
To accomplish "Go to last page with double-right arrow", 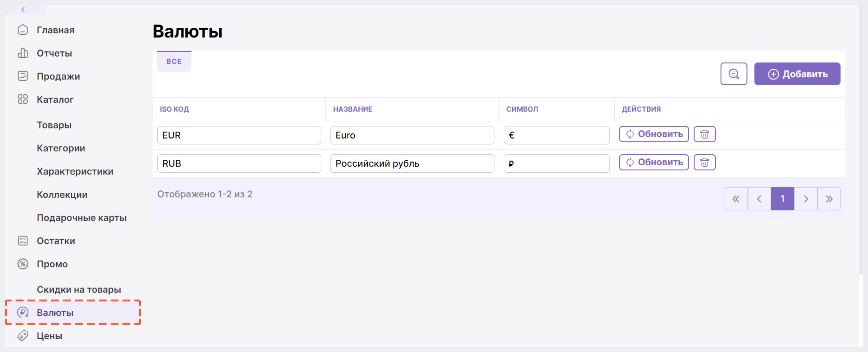I will 829,199.
